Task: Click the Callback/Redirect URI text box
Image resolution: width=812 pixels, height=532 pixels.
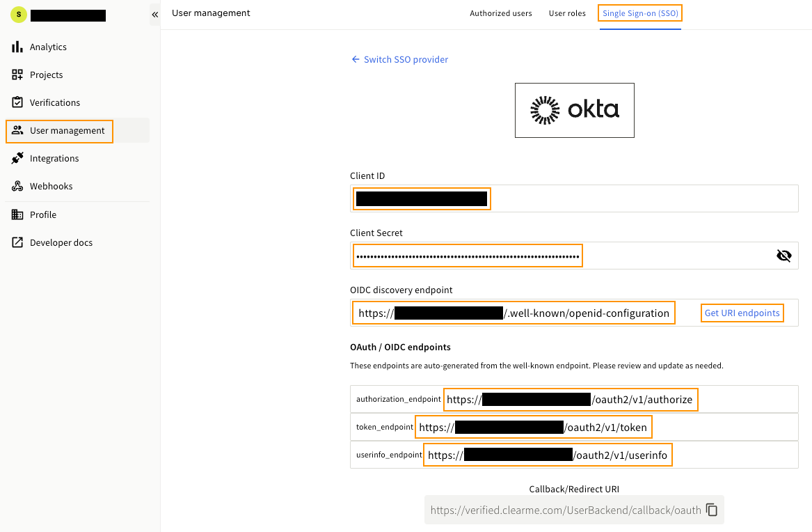Action: coord(574,510)
